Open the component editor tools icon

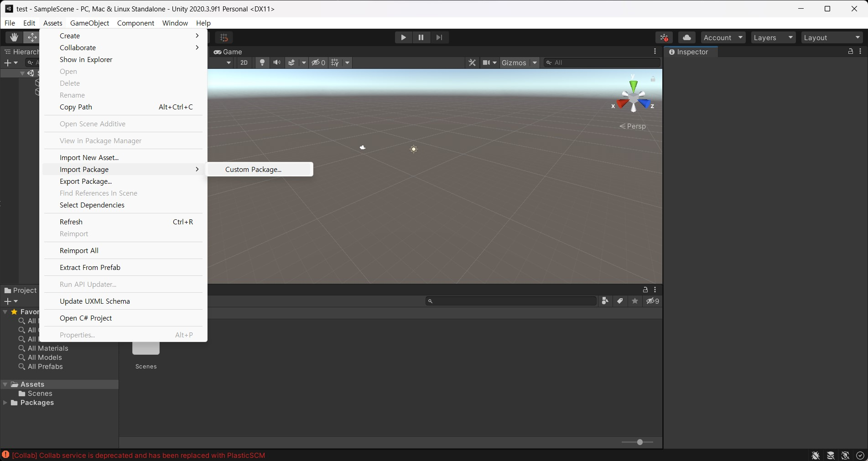[472, 62]
